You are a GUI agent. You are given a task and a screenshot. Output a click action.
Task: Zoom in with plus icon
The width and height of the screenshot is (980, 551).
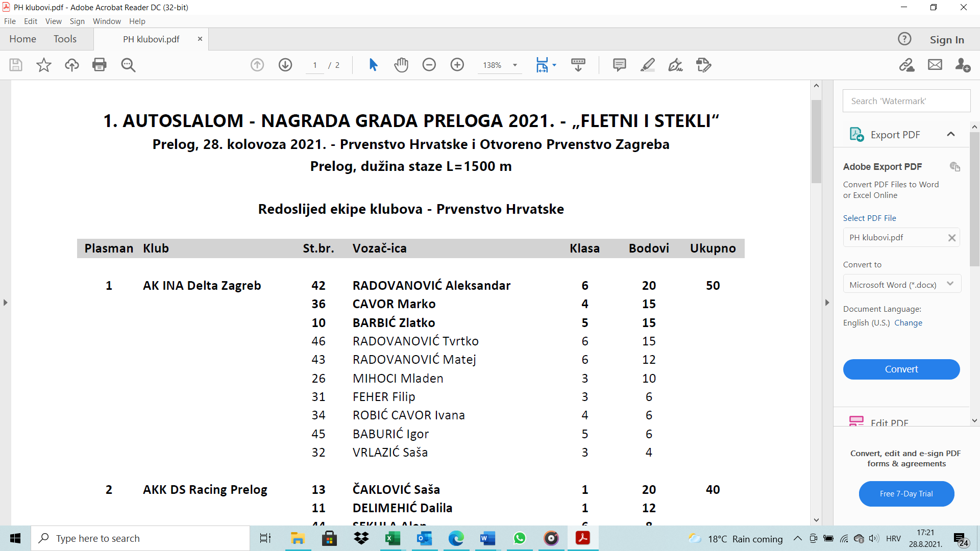[457, 65]
